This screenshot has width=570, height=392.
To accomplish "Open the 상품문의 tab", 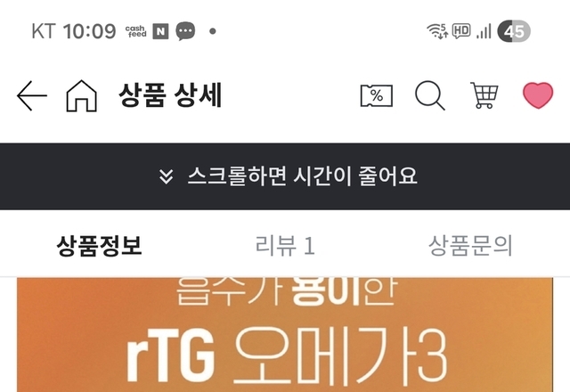I will (x=470, y=246).
